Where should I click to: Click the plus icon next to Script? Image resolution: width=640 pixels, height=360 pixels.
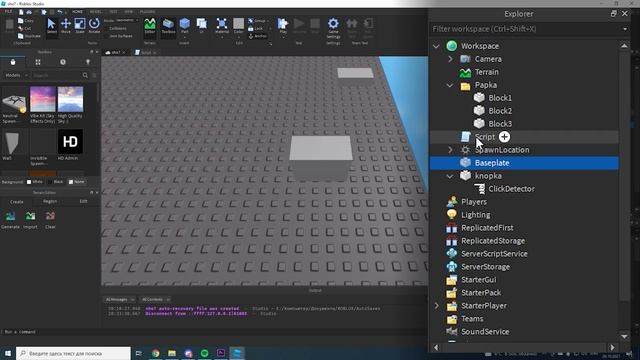click(504, 137)
